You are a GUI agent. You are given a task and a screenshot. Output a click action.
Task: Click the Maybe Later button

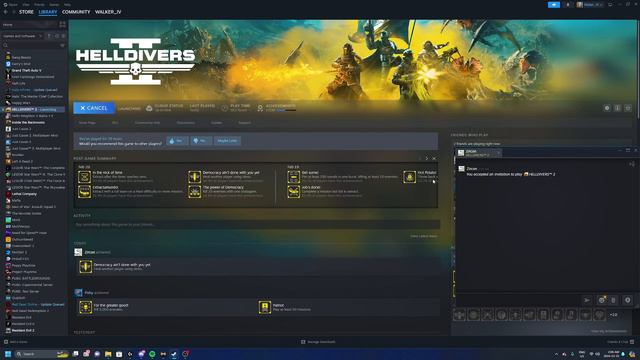click(x=227, y=141)
